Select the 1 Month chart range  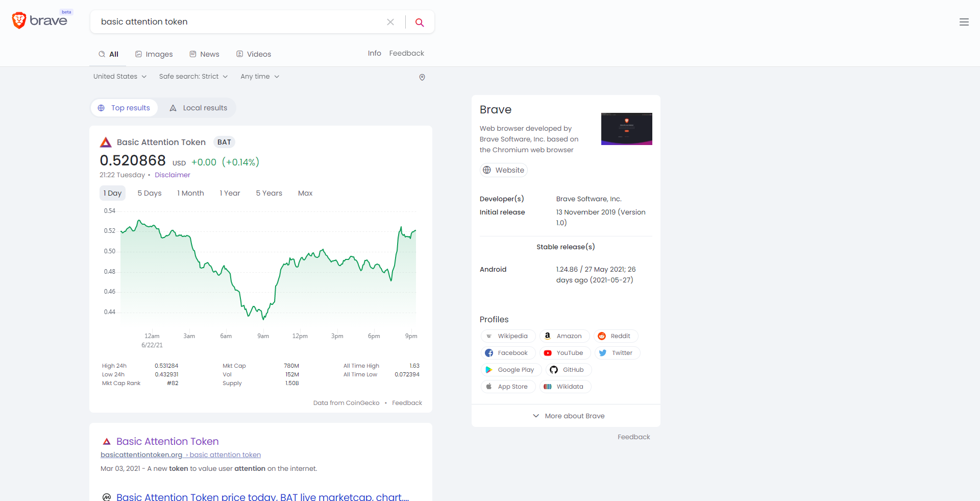click(190, 193)
